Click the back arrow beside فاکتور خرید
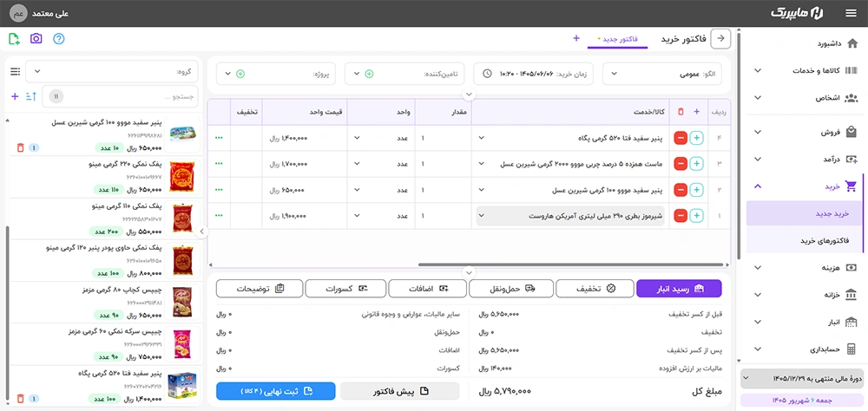Image resolution: width=868 pixels, height=411 pixels. click(720, 38)
